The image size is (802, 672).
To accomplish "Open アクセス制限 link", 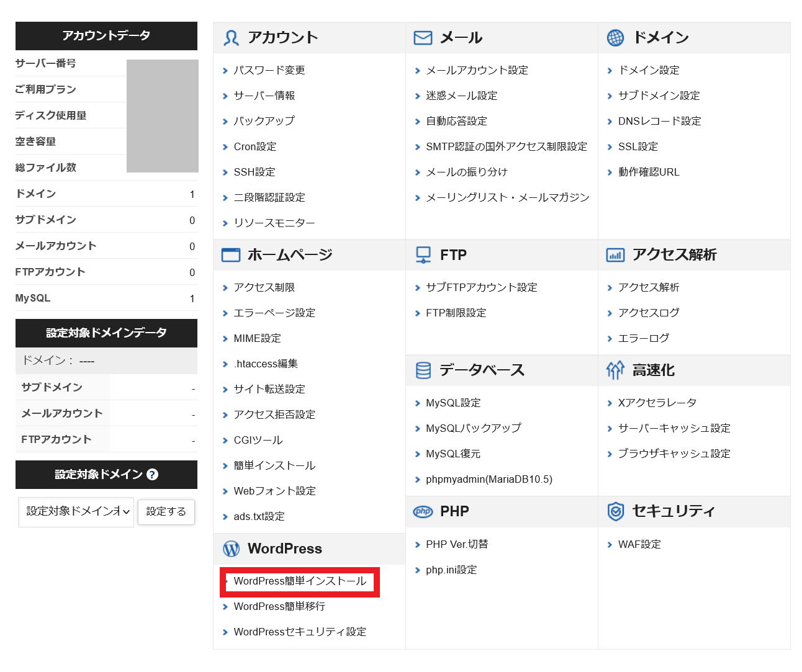I will tap(264, 287).
